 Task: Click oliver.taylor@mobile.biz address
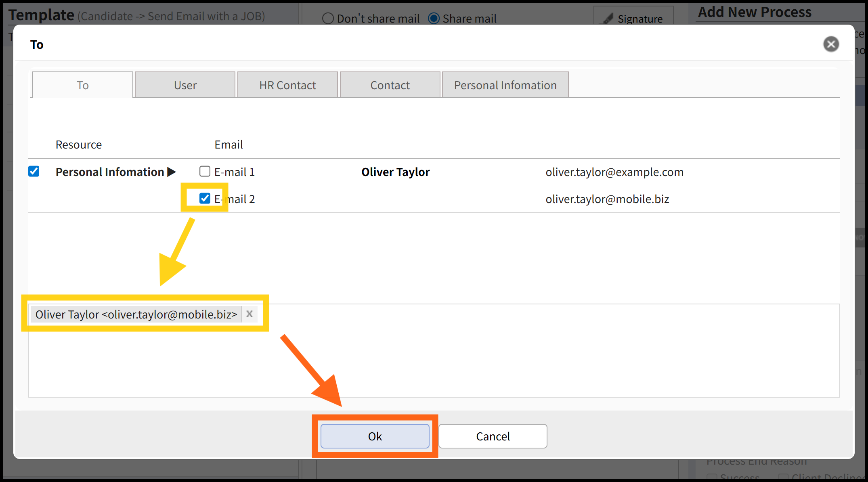(x=607, y=199)
